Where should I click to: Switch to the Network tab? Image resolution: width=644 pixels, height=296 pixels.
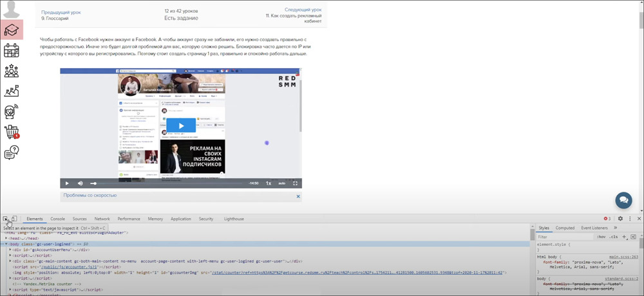click(102, 219)
